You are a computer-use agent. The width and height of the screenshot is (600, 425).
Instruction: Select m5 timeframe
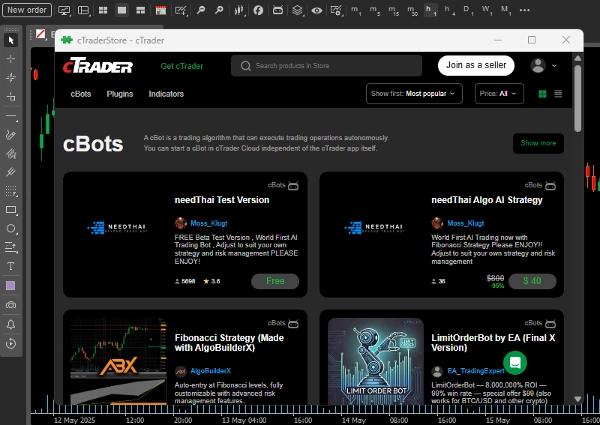374,10
